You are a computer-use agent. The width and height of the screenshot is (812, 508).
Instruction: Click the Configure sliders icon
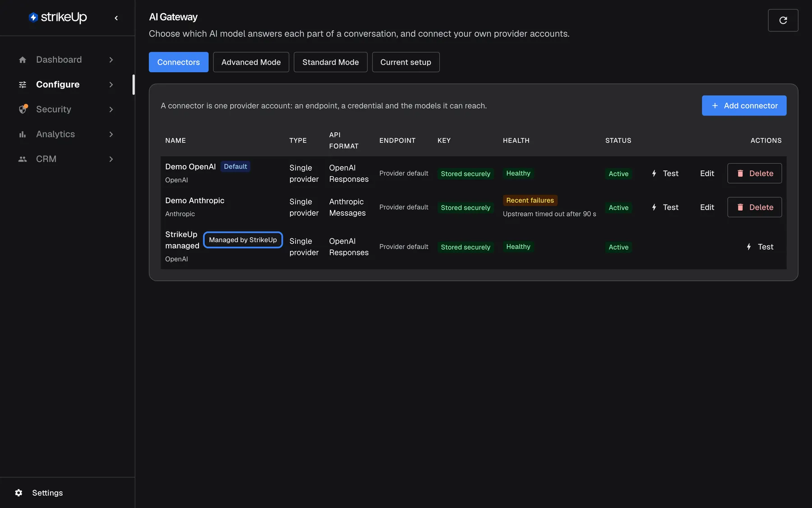pos(23,84)
